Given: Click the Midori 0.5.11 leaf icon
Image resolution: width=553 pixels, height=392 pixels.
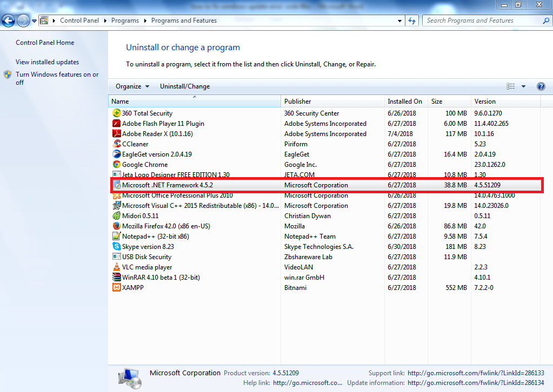Looking at the screenshot, I should [116, 215].
